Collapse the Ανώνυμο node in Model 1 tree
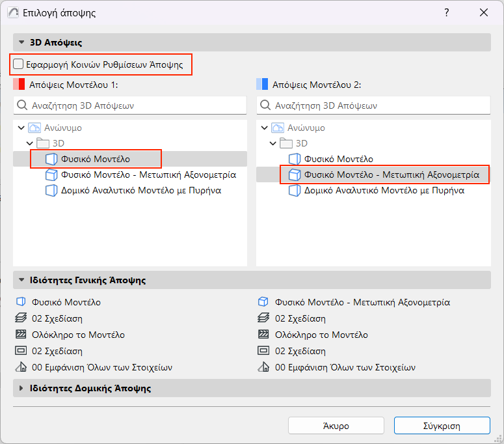504x444 pixels. 22,128
